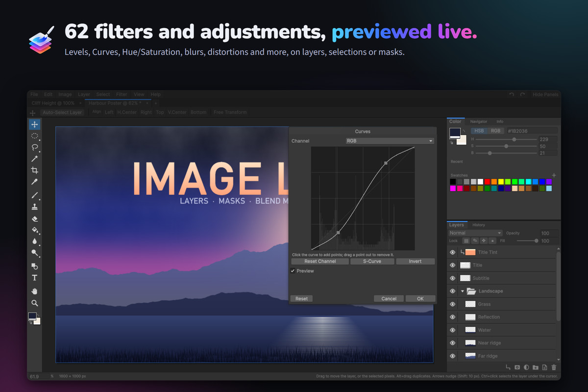Select the Eyedropper tool
The height and width of the screenshot is (392, 588).
(x=35, y=182)
